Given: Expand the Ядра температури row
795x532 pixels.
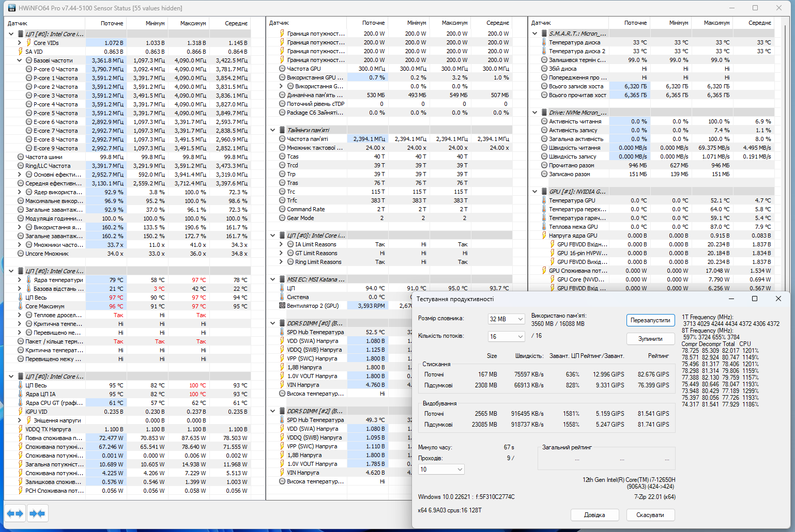Looking at the screenshot, I should pyautogui.click(x=19, y=280).
